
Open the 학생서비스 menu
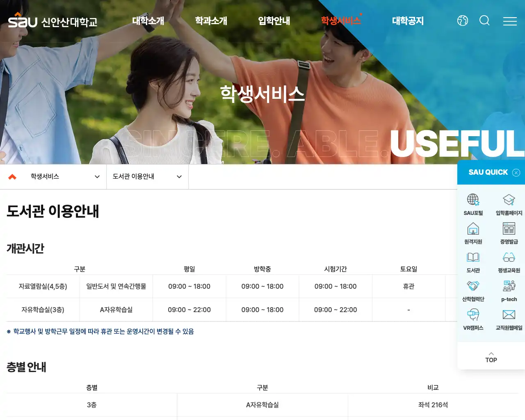(x=341, y=21)
